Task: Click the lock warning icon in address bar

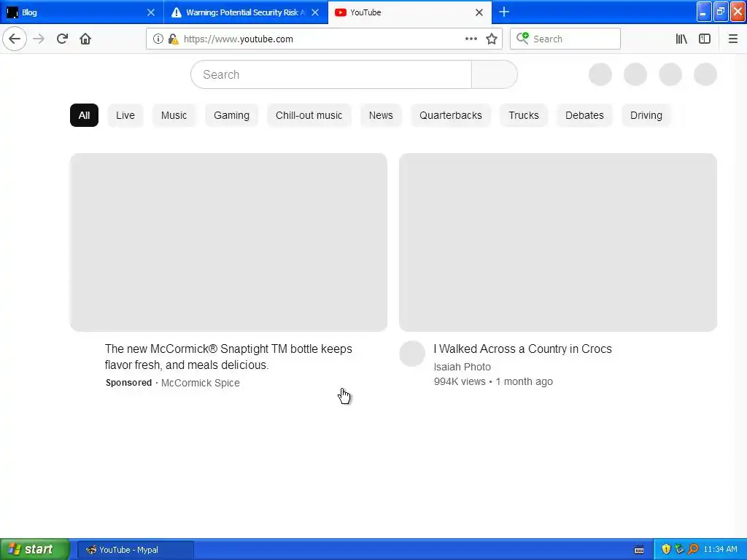Action: tap(173, 39)
